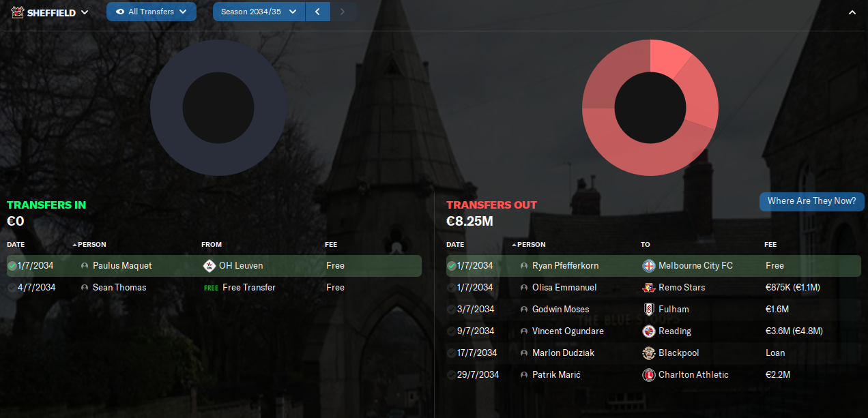Click the person icon beside Godwin Moses
The height and width of the screenshot is (418, 868).
524,310
